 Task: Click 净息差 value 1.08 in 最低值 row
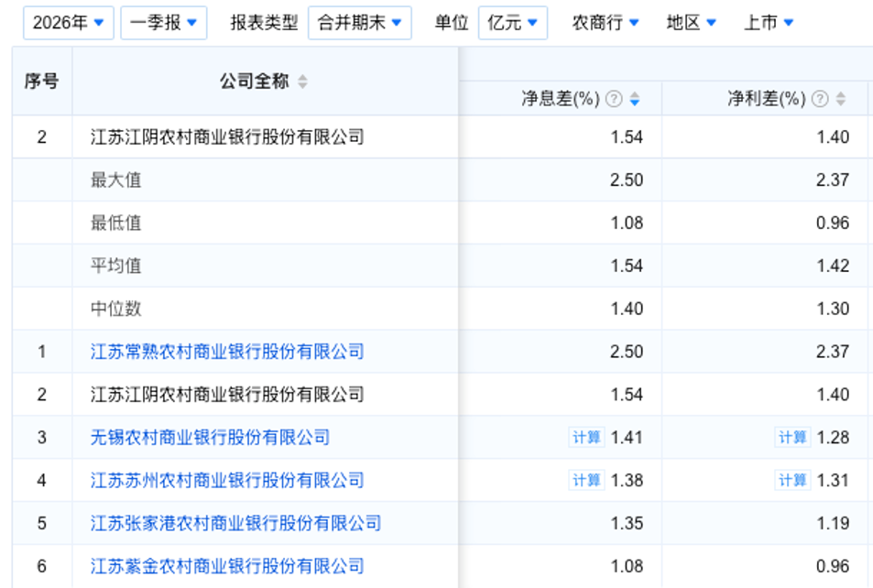(x=627, y=223)
